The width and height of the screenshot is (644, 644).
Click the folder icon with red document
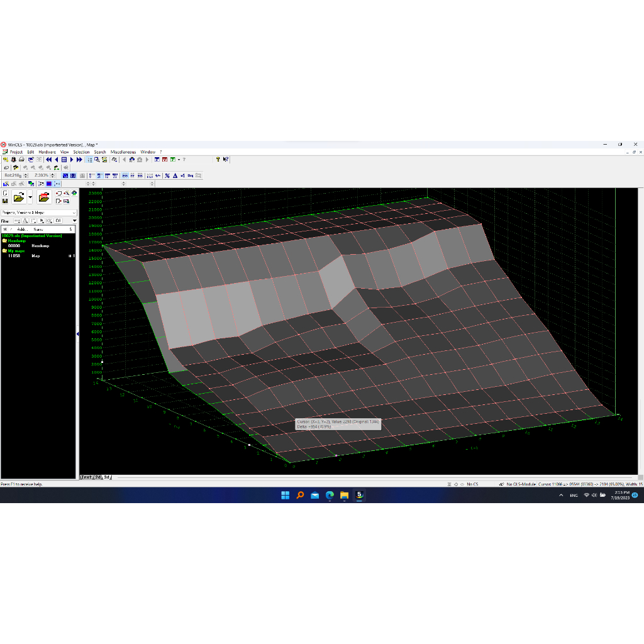[44, 197]
